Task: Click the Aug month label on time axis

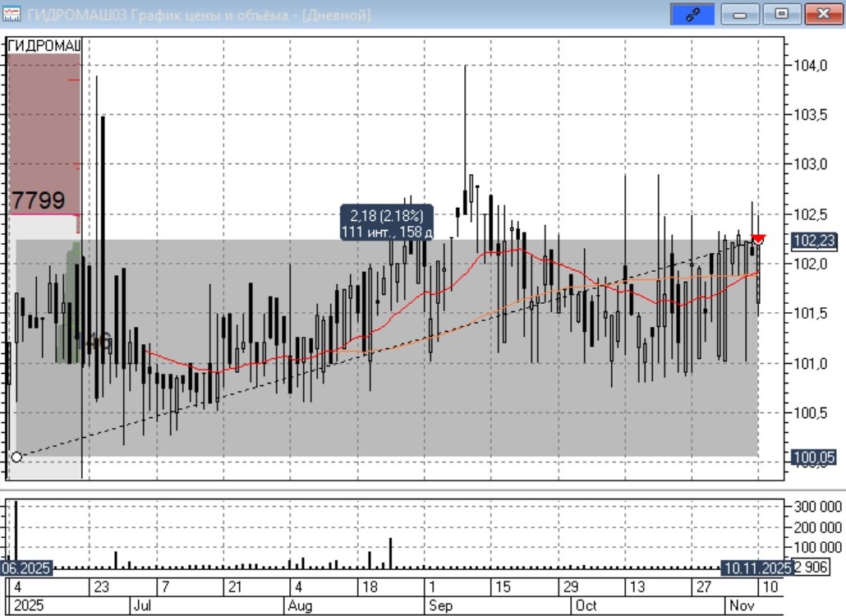Action: coord(300,605)
